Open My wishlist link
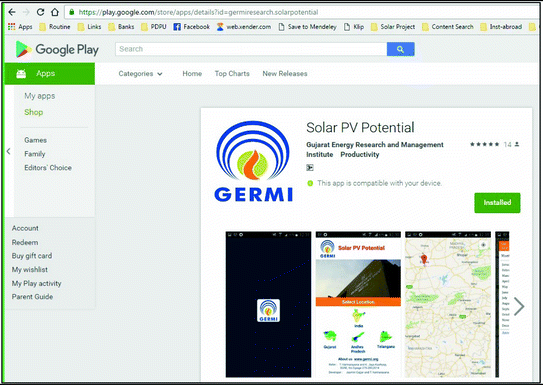Screen dimensions: 543x385 point(30,270)
